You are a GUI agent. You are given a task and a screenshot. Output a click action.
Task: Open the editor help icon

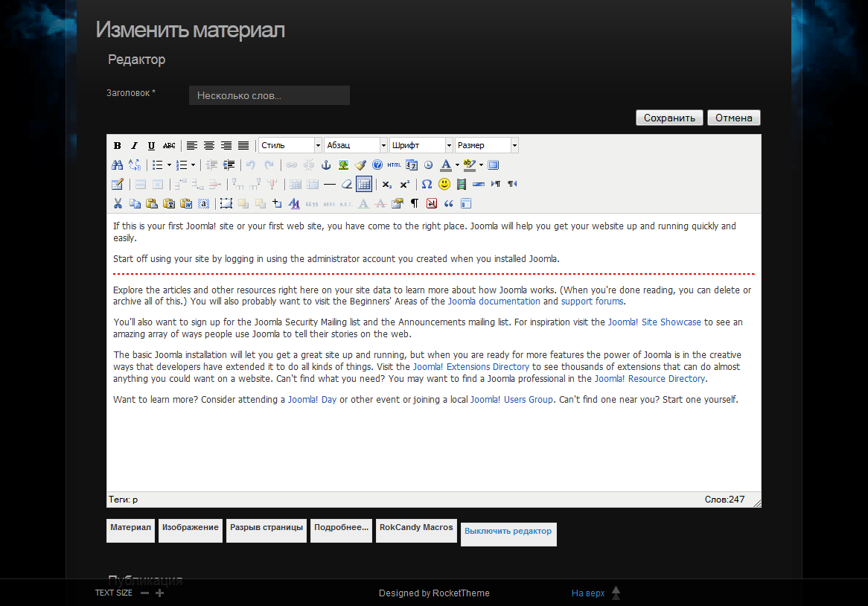[377, 165]
